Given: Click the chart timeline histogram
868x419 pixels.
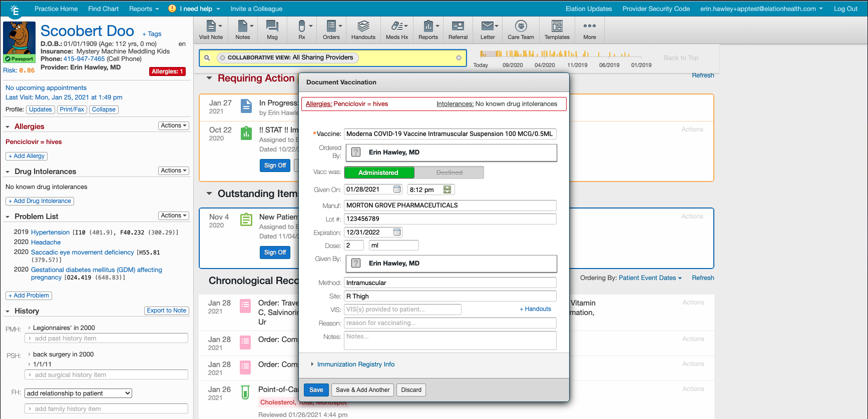Looking at the screenshot, I should 562,53.
